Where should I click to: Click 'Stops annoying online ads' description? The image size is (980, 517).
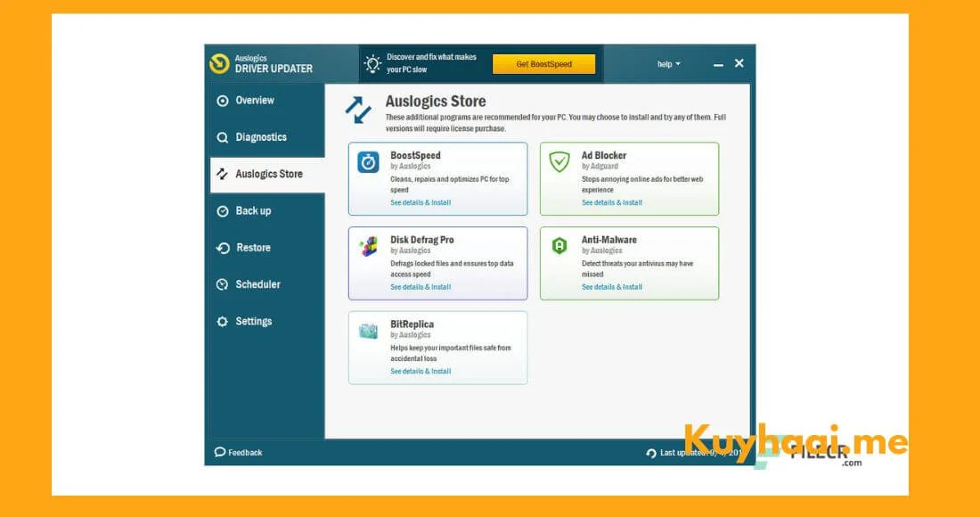(642, 185)
